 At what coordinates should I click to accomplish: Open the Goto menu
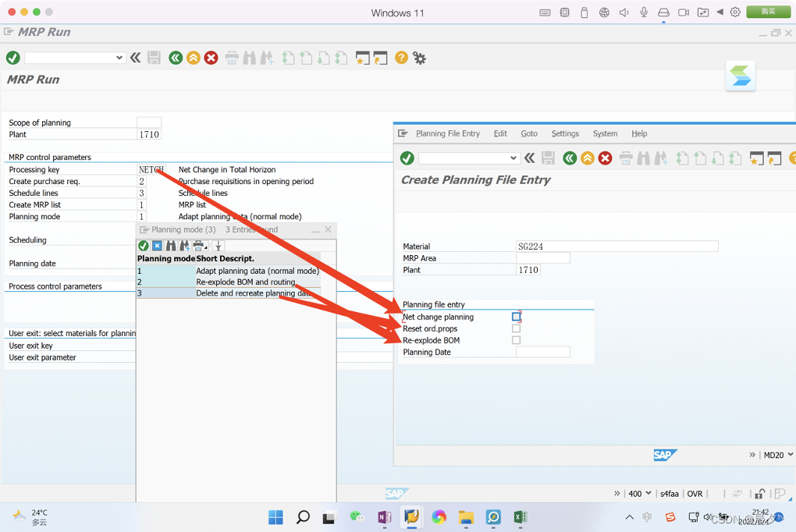[529, 133]
